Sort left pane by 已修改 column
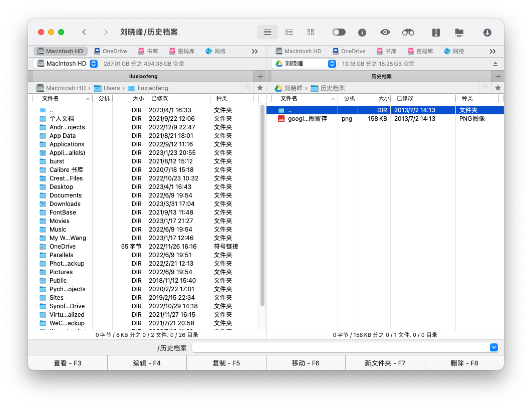532x407 pixels. point(178,98)
